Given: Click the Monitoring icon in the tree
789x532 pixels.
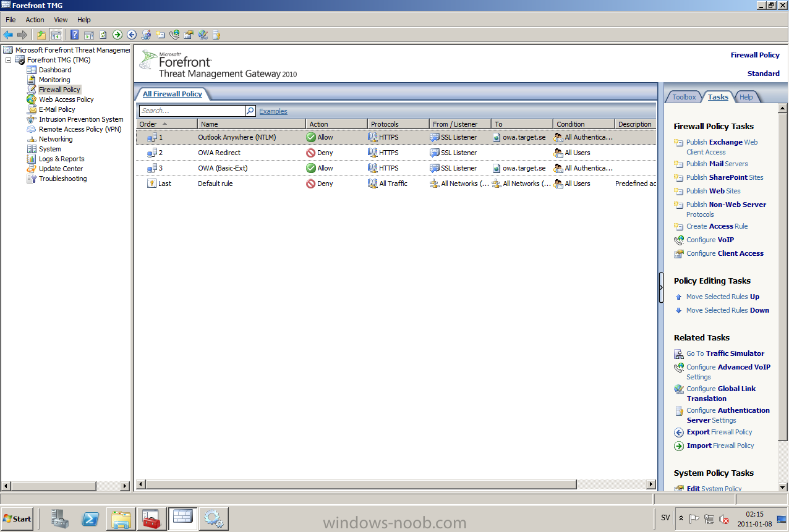Looking at the screenshot, I should pos(32,80).
